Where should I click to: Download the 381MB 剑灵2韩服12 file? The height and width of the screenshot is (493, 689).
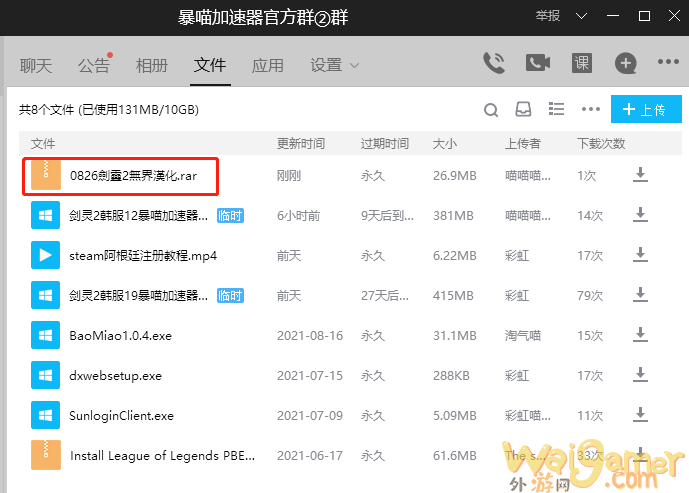tap(640, 214)
